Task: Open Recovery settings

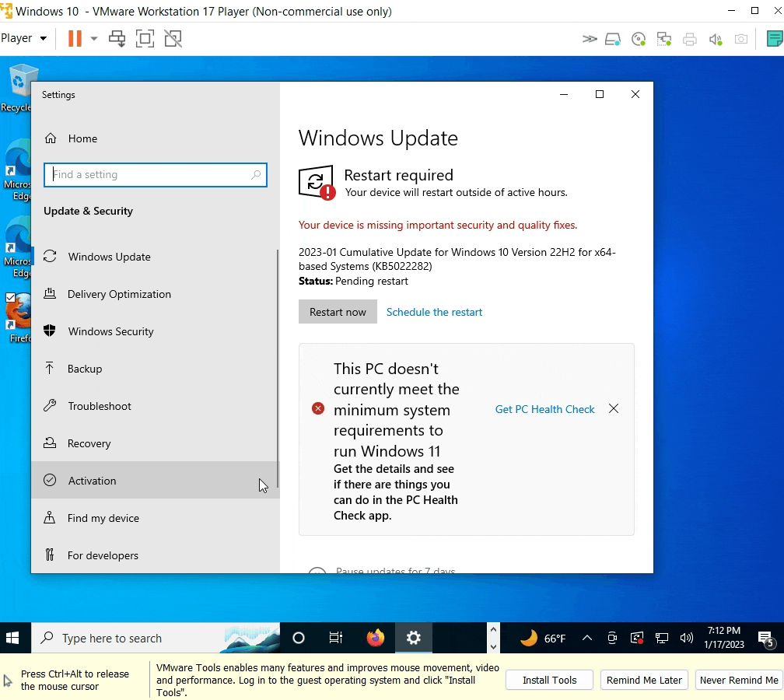Action: click(156, 443)
